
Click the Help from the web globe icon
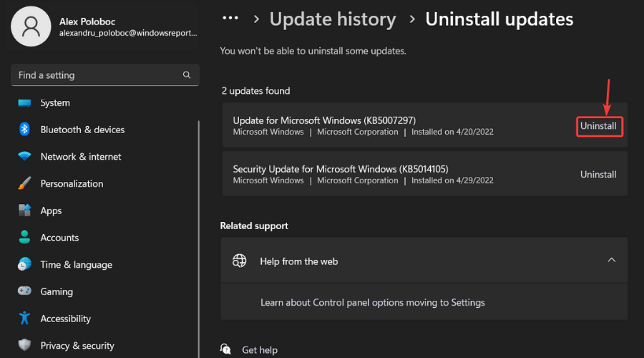[240, 261]
